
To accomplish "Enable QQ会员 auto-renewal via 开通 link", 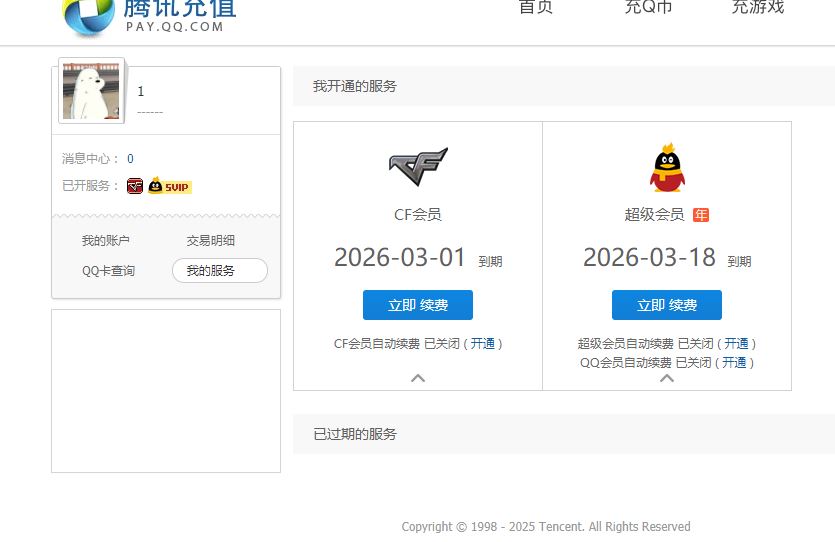I will point(734,363).
